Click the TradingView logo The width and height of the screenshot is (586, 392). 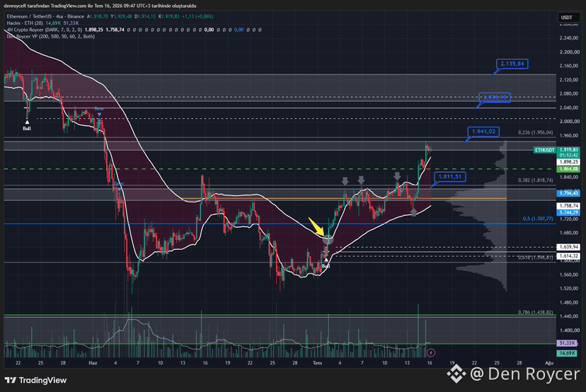35,381
